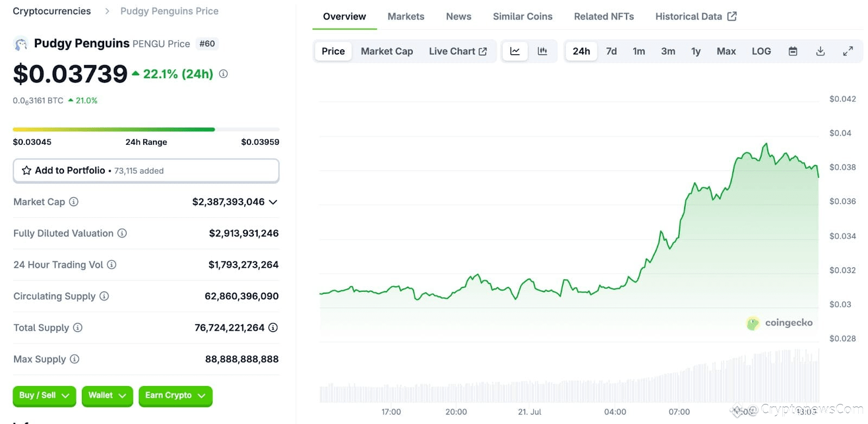Image resolution: width=868 pixels, height=424 pixels.
Task: Show Market Cap info tooltip icon
Action: coord(74,202)
